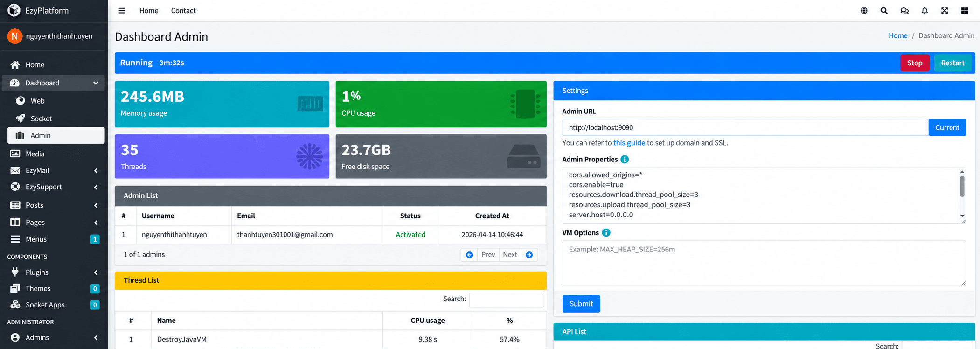Open the search magnifier icon
Viewport: 980px width, 349px height.
884,11
